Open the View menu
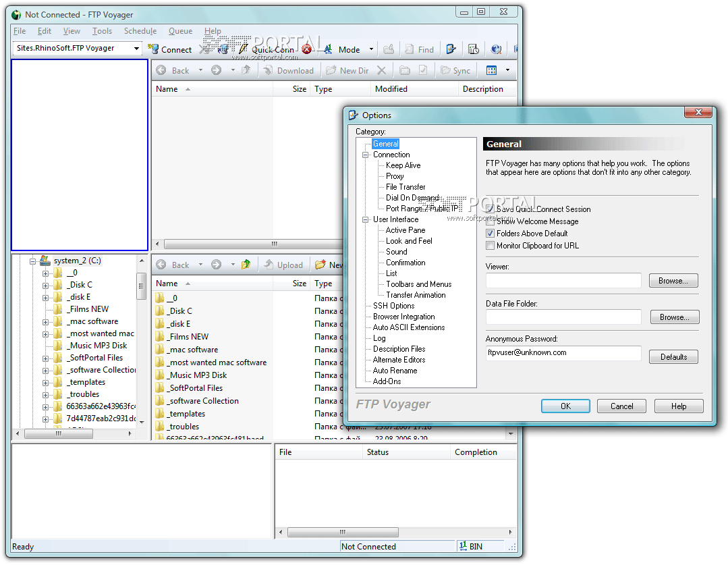 (x=72, y=31)
